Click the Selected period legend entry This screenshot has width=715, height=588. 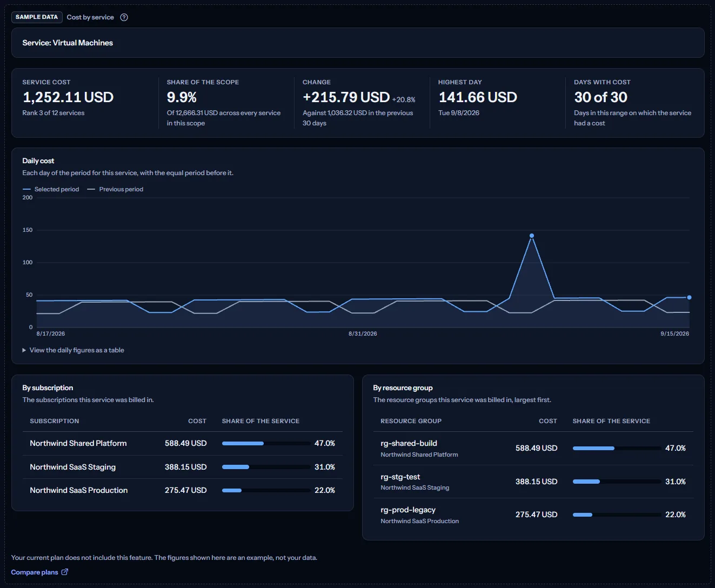pyautogui.click(x=51, y=189)
